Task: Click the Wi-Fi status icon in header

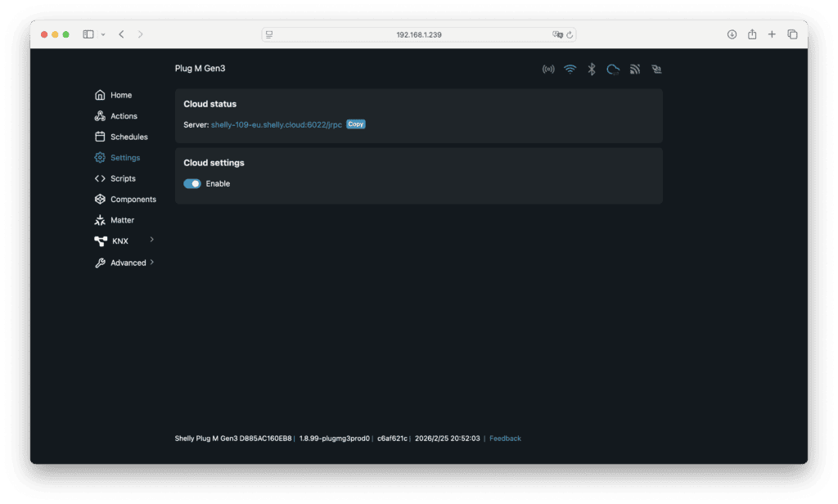Action: 570,70
